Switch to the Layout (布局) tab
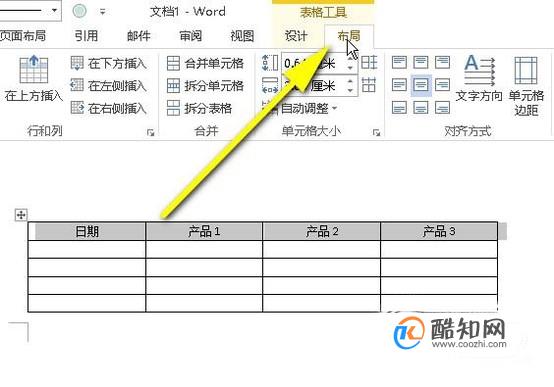554x387 pixels. pos(349,36)
